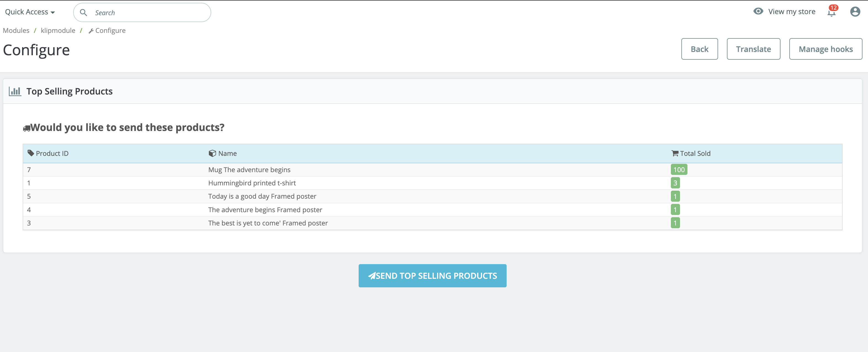
Task: Click the wrench icon in breadcrumb
Action: click(x=91, y=31)
